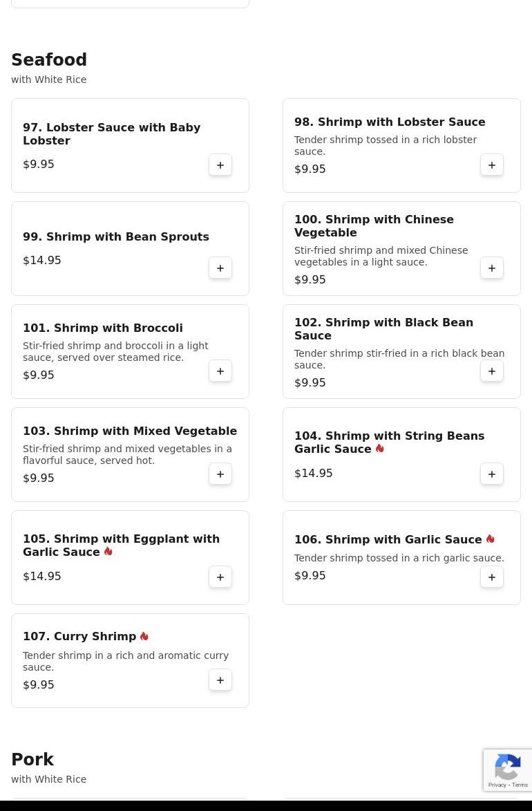Add Lobster Sauce with Baby Lobster to order
Screen dimensions: 532x811
coord(220,165)
